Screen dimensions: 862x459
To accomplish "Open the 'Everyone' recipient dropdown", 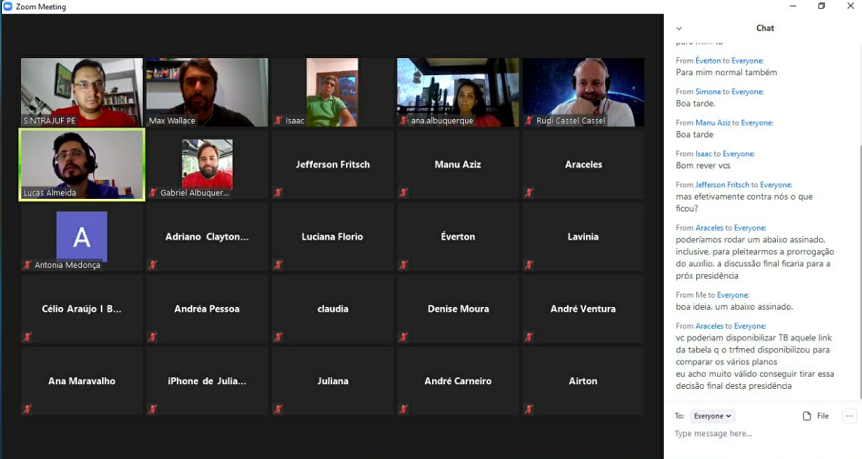I will pos(713,416).
